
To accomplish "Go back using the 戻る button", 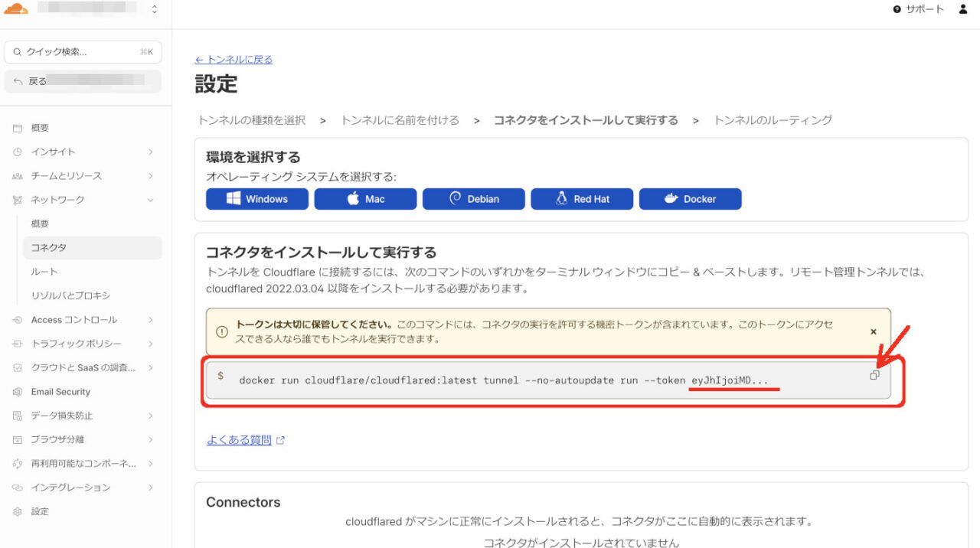I will click(83, 81).
